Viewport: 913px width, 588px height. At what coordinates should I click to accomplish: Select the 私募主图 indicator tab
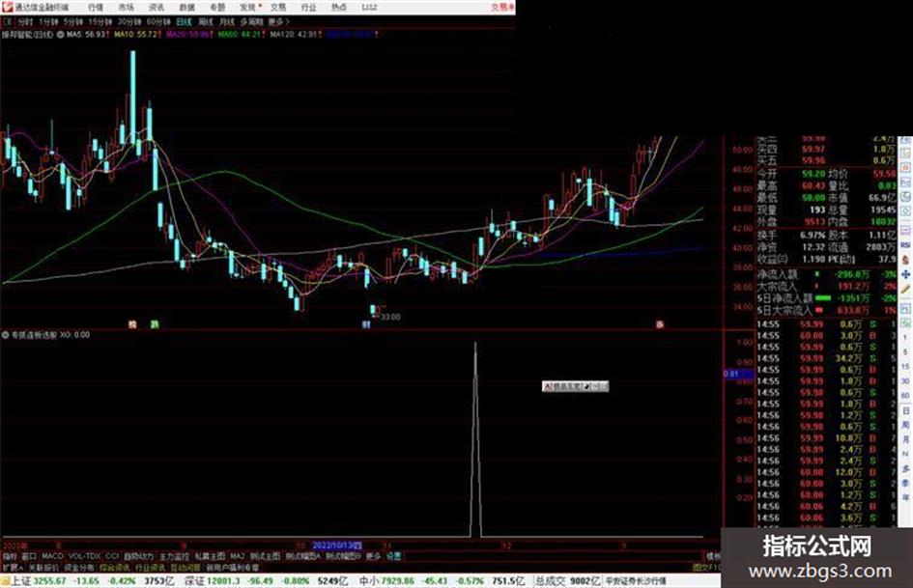click(210, 556)
